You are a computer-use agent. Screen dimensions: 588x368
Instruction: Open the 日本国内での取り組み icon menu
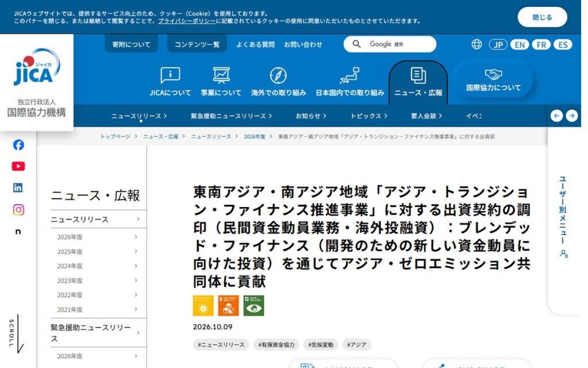click(350, 82)
